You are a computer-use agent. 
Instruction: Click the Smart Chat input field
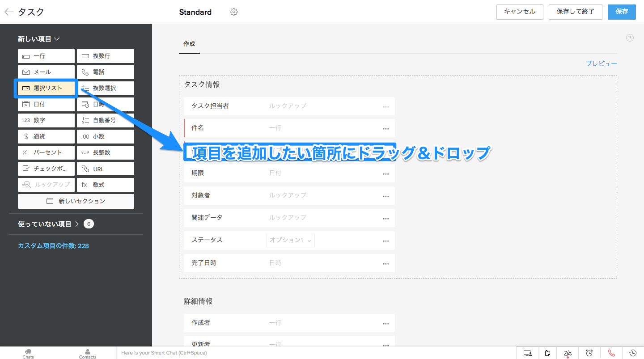click(313, 353)
